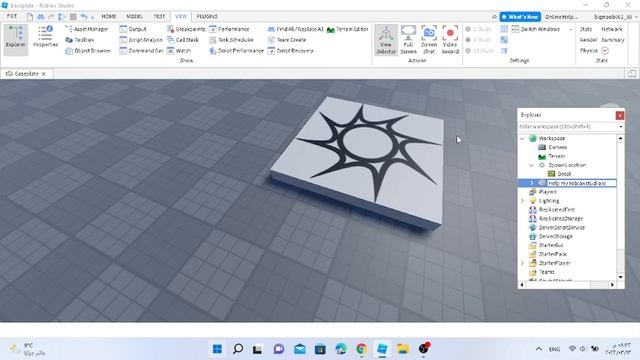Select ReplicatedStorage in Explorer
This screenshot has height=360, width=640.
[556, 219]
